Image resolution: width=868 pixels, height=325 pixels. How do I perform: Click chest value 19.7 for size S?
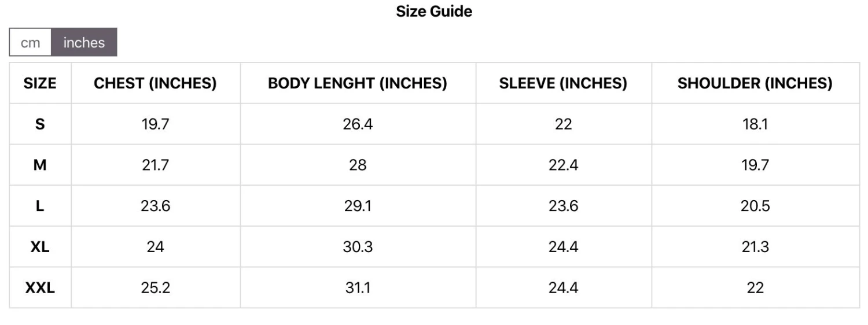pyautogui.click(x=155, y=124)
